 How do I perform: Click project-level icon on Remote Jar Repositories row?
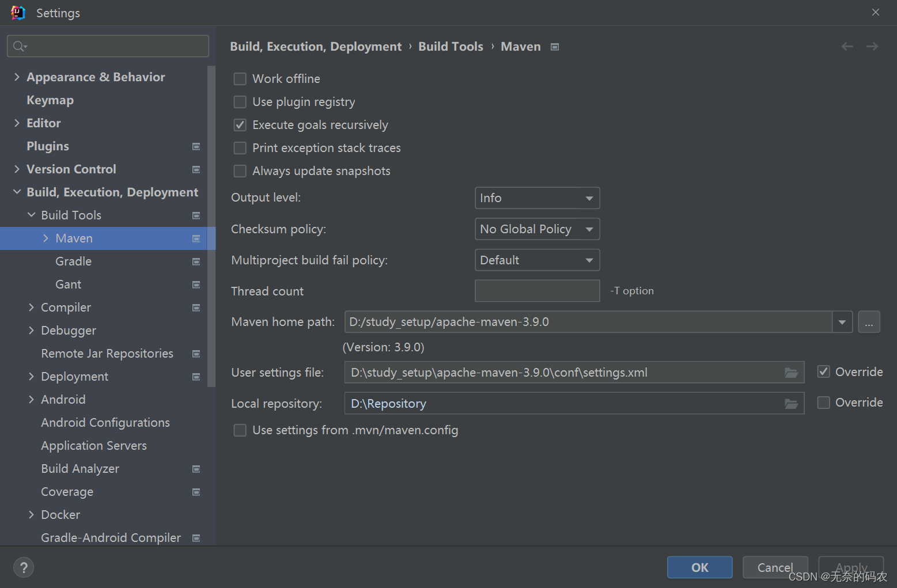(x=196, y=354)
